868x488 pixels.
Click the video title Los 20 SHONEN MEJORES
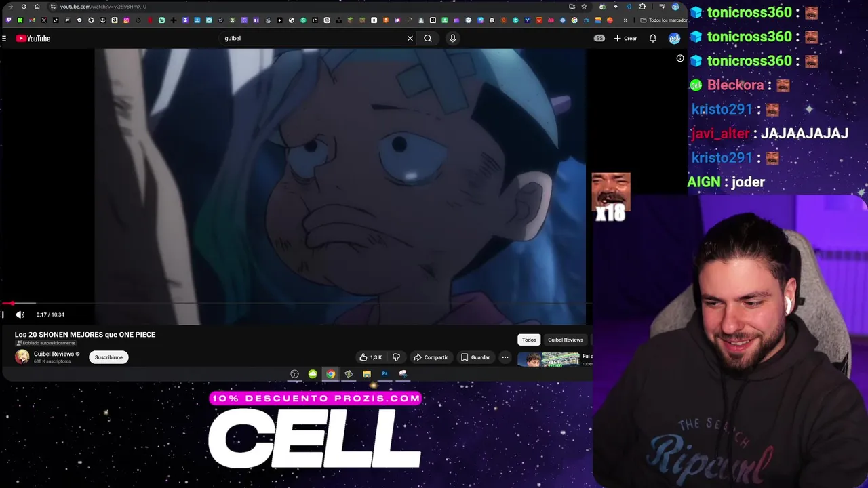point(85,334)
